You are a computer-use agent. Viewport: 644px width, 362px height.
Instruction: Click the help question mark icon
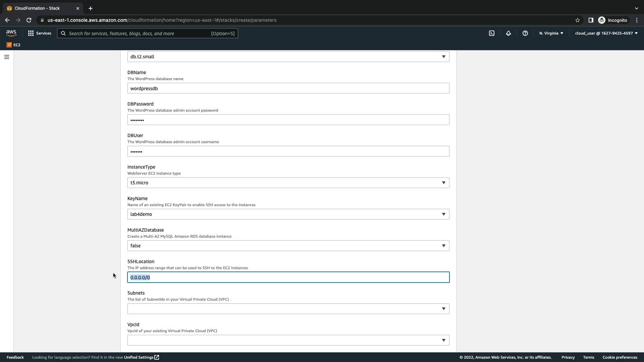click(525, 33)
